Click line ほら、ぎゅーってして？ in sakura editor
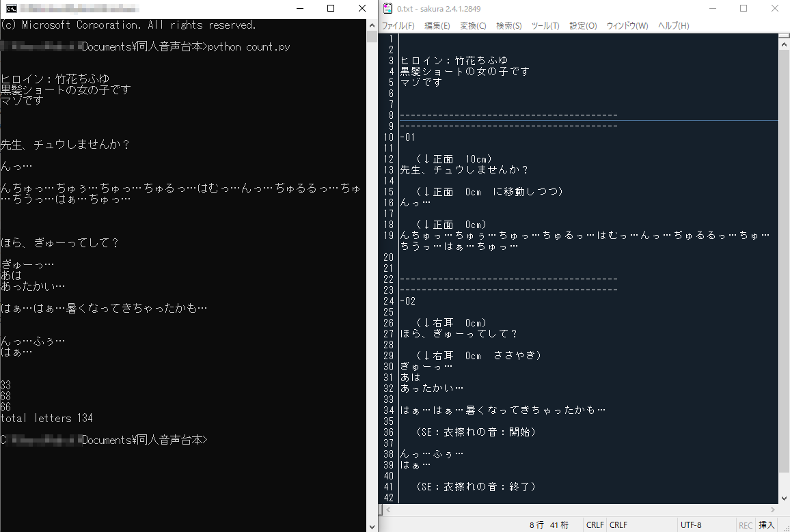Screen dimensions: 790x532 tap(459, 334)
